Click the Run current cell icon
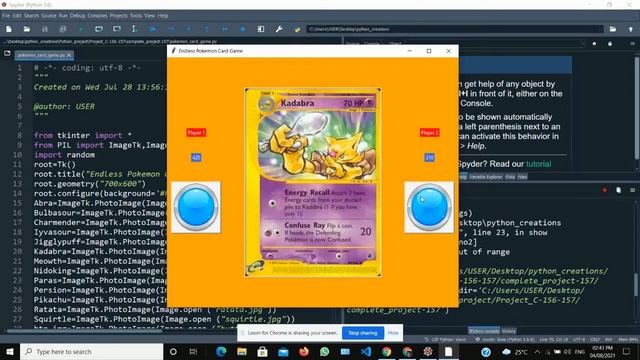640x360 pixels. [x=99, y=29]
